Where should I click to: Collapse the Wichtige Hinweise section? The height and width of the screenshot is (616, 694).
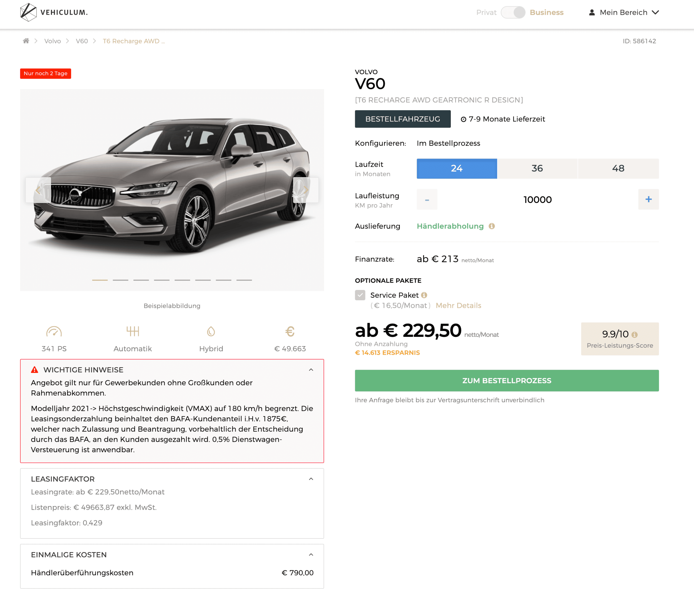click(x=311, y=370)
